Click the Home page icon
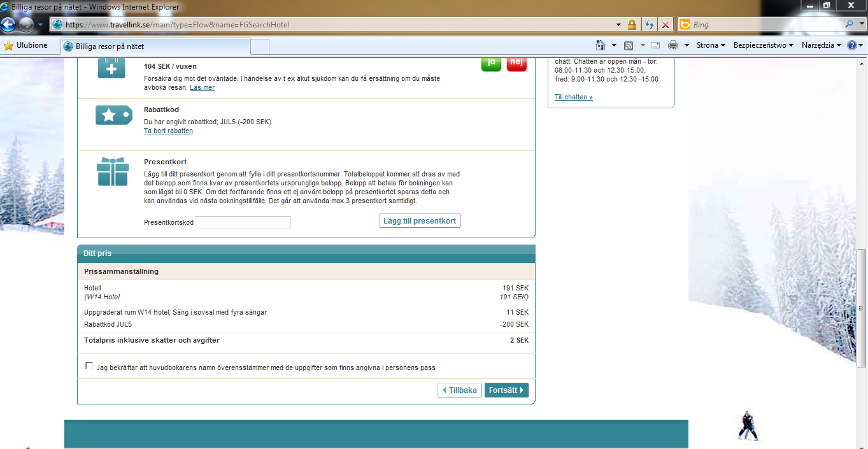The height and width of the screenshot is (449, 868). coord(600,45)
